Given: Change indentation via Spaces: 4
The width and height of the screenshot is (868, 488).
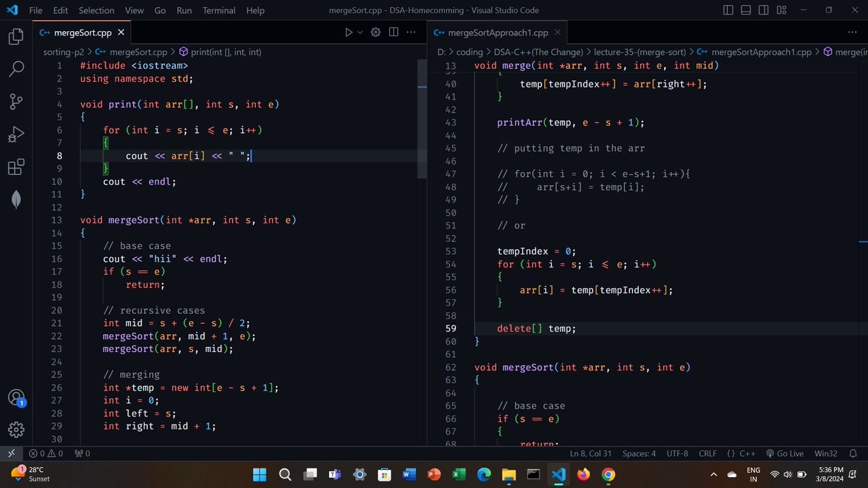Looking at the screenshot, I should click(x=639, y=453).
